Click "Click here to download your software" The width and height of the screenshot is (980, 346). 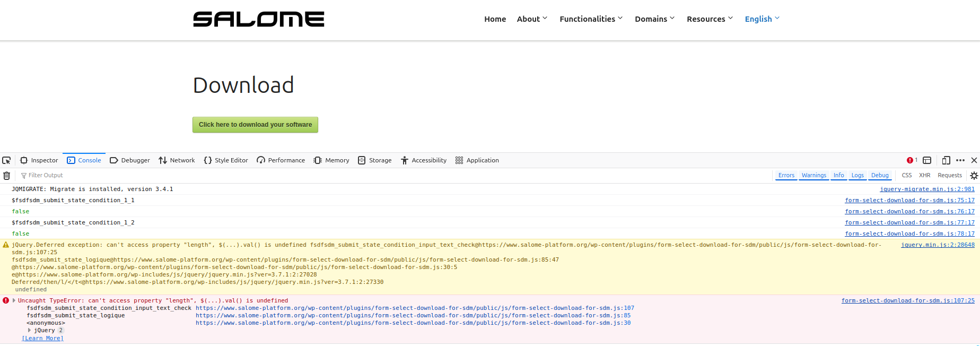coord(255,125)
